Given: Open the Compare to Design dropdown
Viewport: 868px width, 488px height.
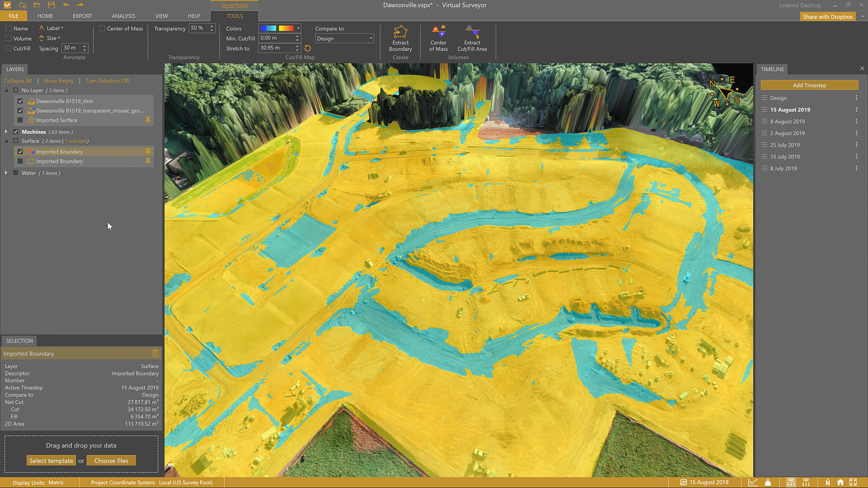Looking at the screenshot, I should click(344, 38).
